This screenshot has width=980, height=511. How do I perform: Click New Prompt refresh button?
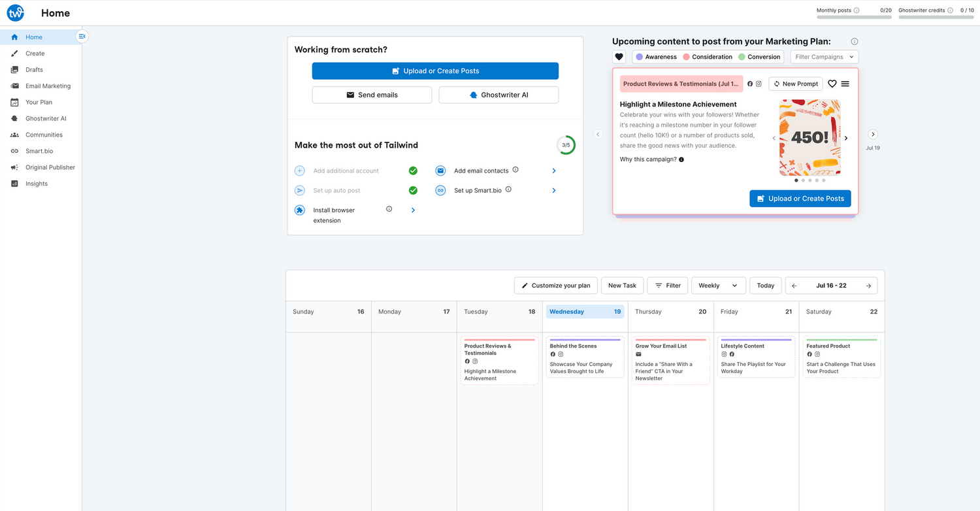coord(796,84)
